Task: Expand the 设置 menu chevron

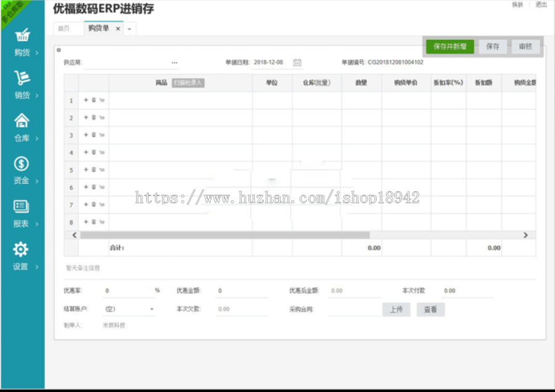Action: click(x=37, y=267)
